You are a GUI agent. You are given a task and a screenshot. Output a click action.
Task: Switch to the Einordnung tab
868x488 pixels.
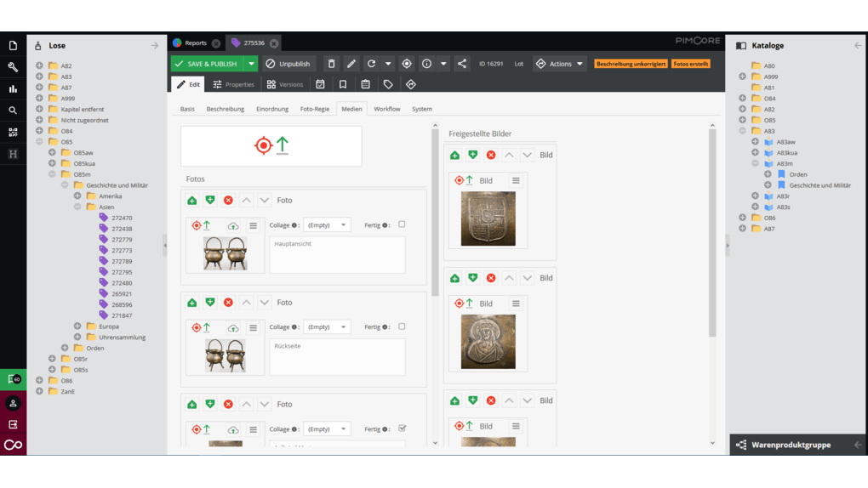(x=271, y=109)
